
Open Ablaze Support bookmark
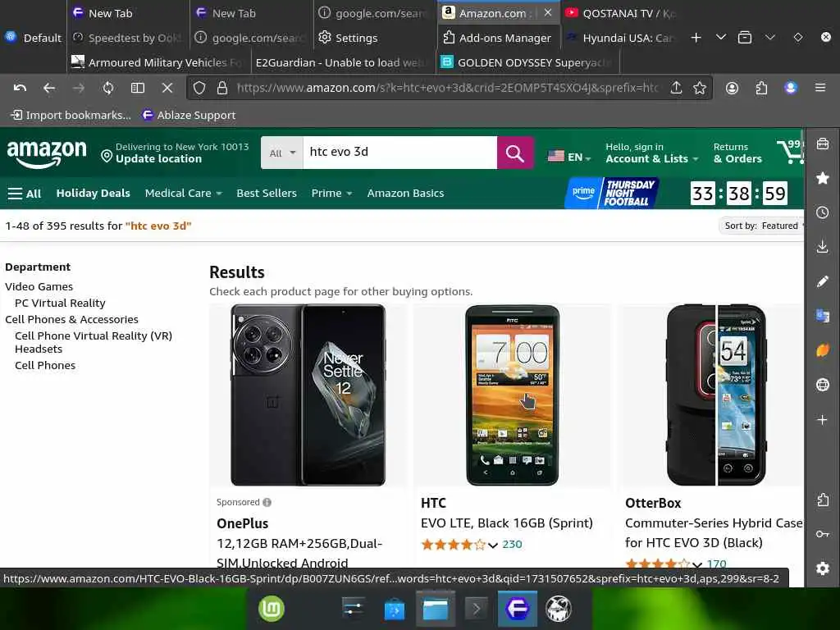point(189,115)
